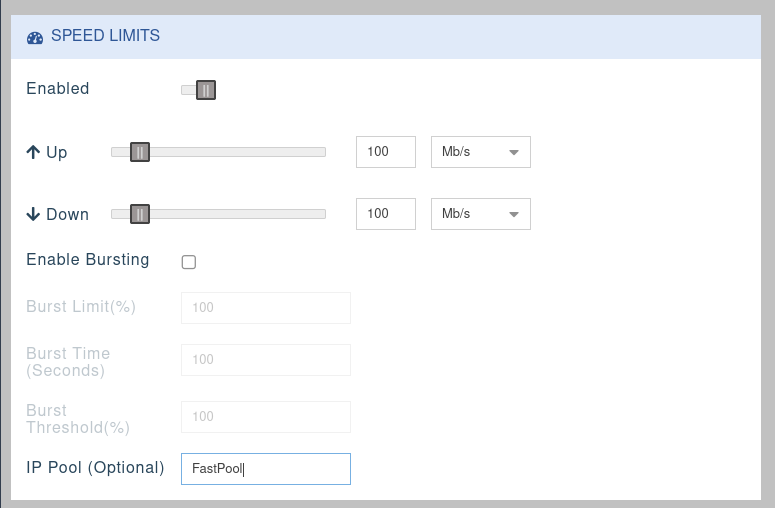Click the downward arrow icon beside Down
The height and width of the screenshot is (508, 775).
[x=33, y=214]
